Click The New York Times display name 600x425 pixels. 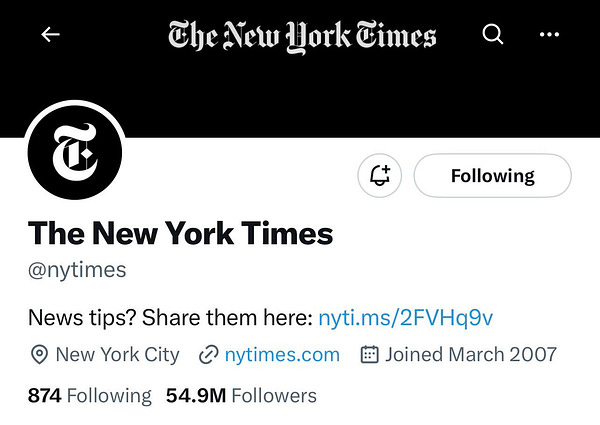coord(180,233)
